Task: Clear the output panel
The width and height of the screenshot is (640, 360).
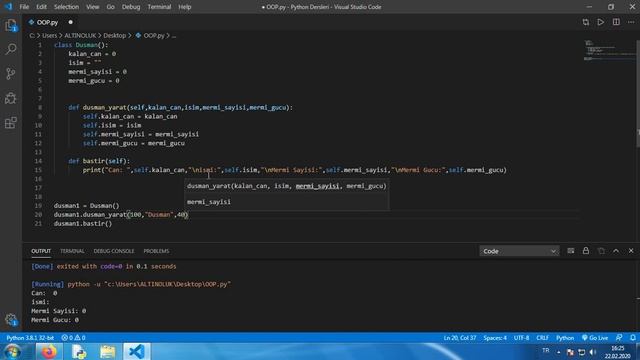Action: (571, 251)
